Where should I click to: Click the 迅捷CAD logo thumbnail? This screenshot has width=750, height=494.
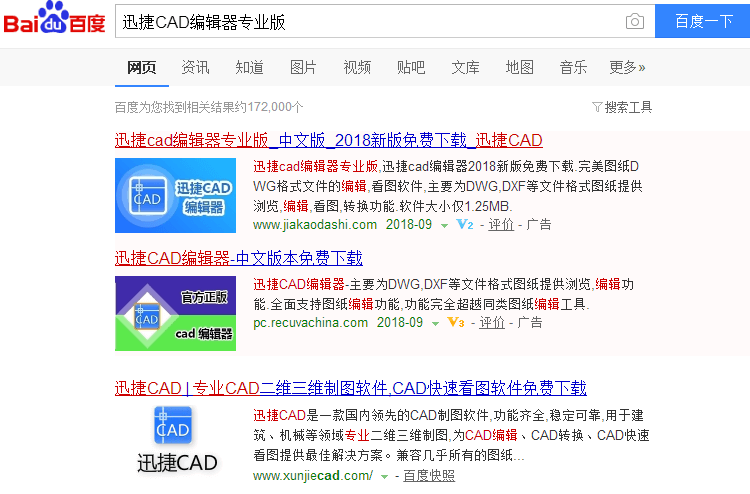(x=177, y=440)
